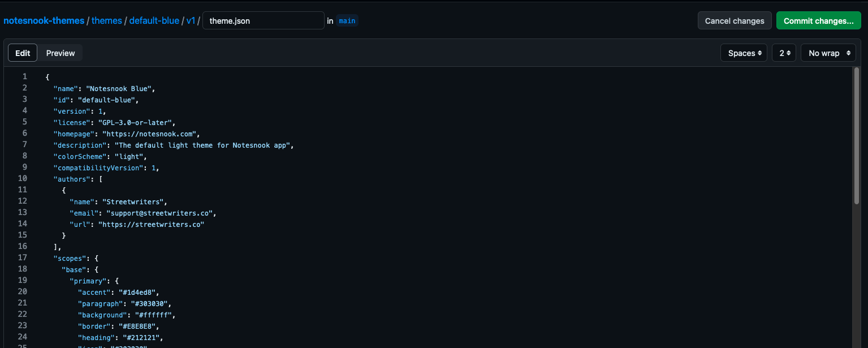
Task: Open the default-blue breadcrumb link
Action: click(154, 20)
